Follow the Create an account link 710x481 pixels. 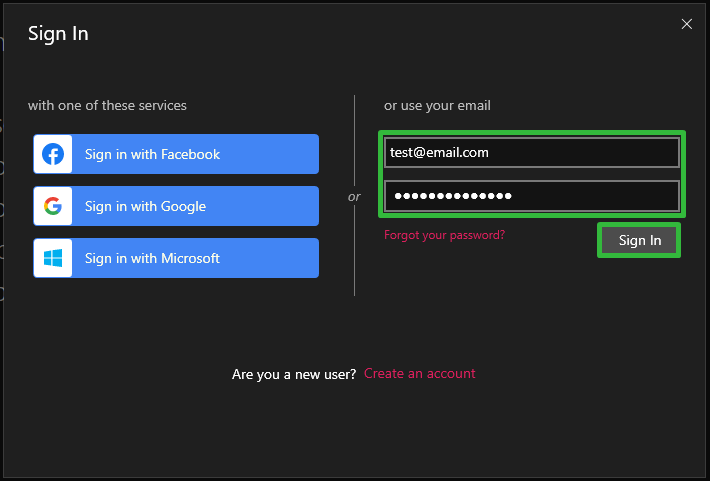[x=420, y=373]
